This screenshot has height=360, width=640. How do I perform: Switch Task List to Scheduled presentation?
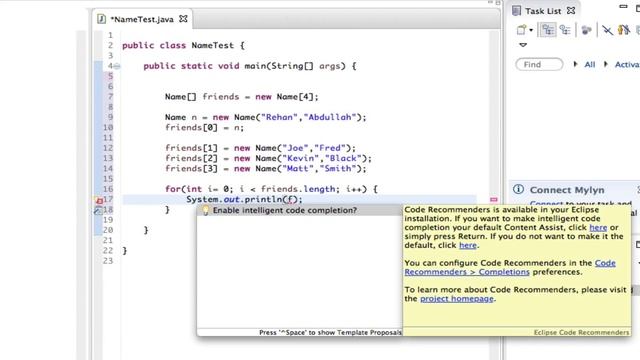pyautogui.click(x=565, y=30)
